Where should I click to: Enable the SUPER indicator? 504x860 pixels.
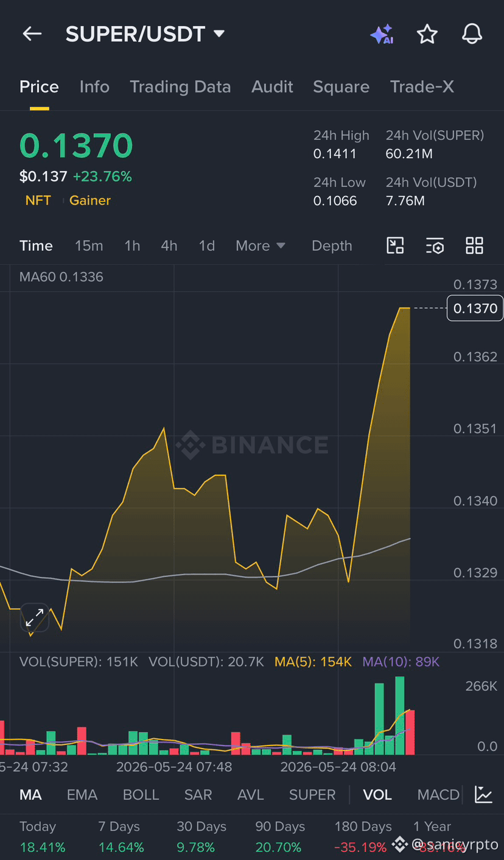pyautogui.click(x=312, y=795)
